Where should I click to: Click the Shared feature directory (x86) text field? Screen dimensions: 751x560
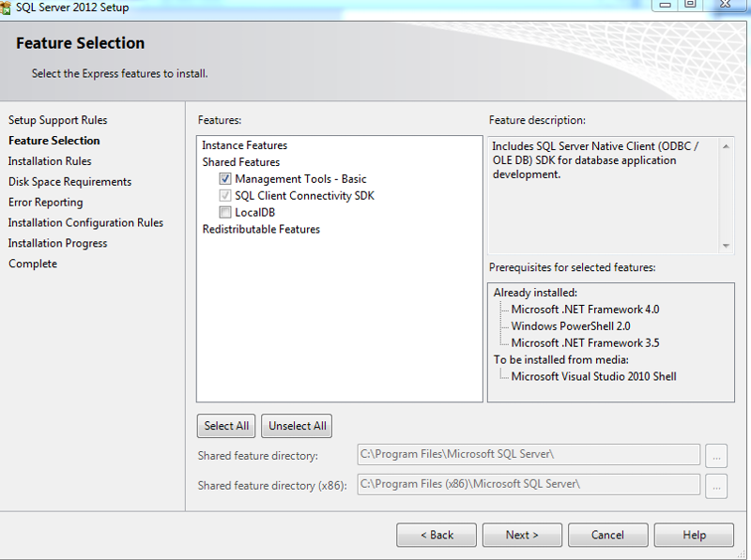[x=529, y=484]
